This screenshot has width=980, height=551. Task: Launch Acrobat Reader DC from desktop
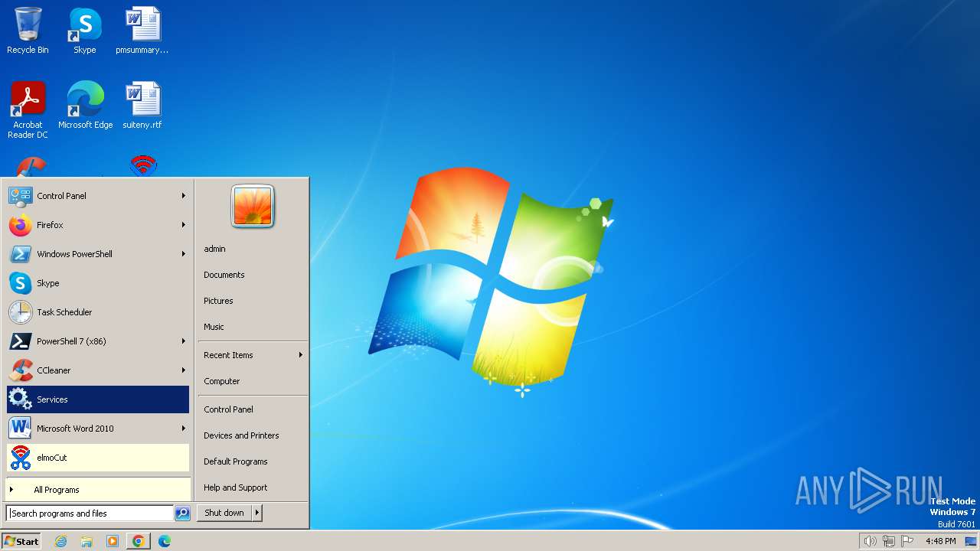[x=28, y=109]
